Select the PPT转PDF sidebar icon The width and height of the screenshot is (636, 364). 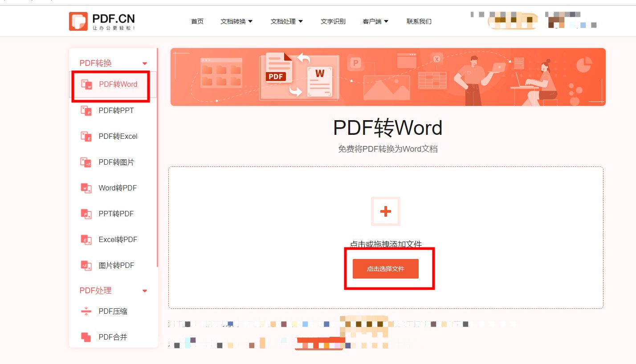tap(86, 214)
